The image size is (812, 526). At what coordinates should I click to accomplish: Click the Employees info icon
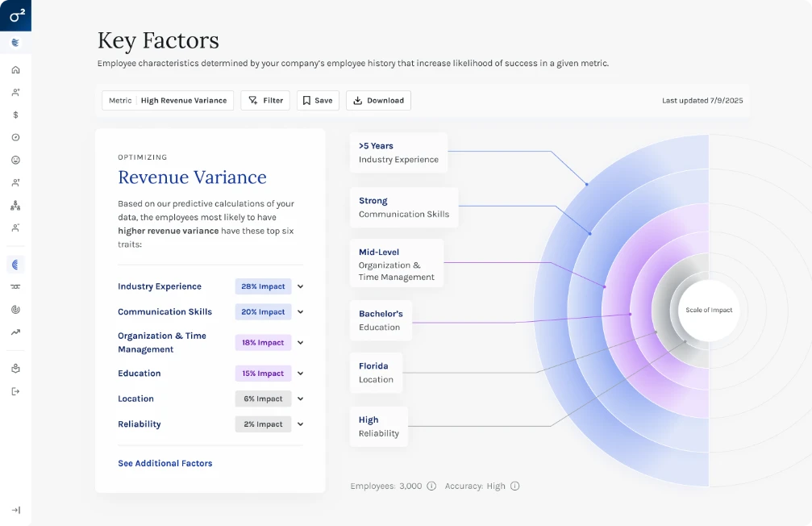[431, 486]
